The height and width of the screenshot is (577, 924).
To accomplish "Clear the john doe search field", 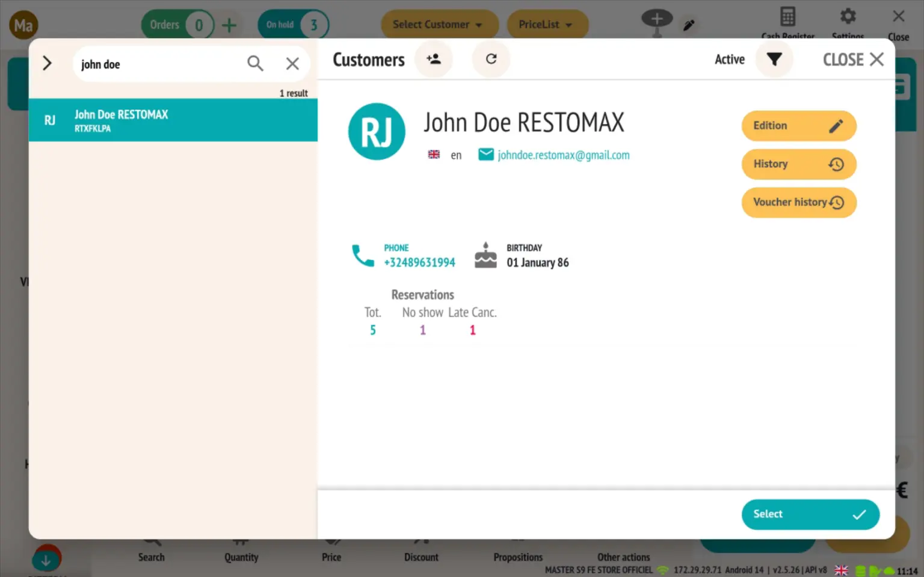I will coord(292,63).
